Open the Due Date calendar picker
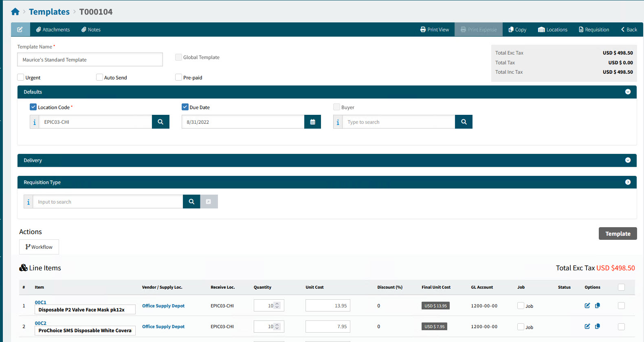The image size is (644, 342). (312, 122)
